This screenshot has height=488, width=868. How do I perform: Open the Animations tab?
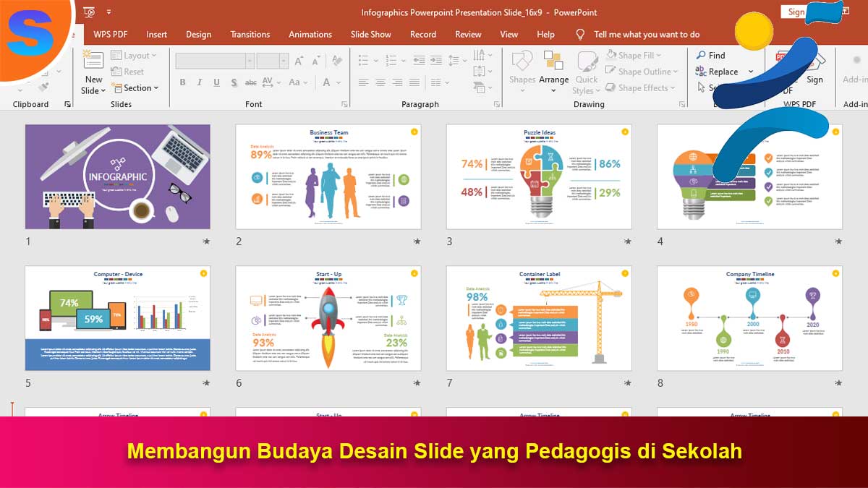pyautogui.click(x=310, y=34)
